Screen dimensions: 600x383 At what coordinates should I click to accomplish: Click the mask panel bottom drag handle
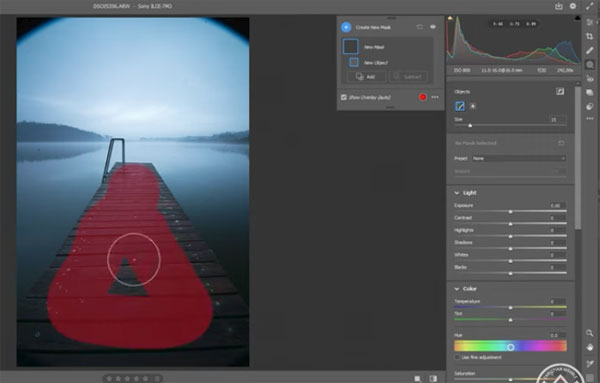coord(390,108)
